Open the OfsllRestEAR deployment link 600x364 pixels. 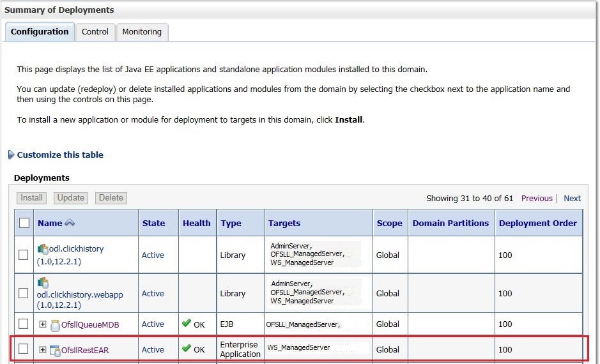click(x=85, y=350)
